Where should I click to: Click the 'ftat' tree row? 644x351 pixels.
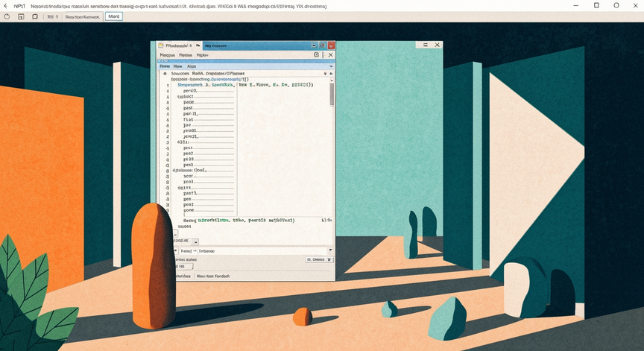click(x=209, y=119)
